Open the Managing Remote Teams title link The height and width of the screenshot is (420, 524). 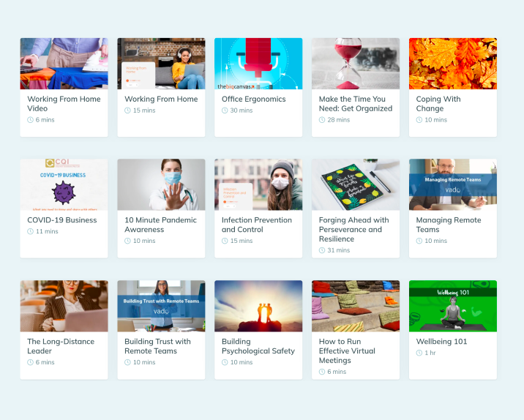click(449, 225)
